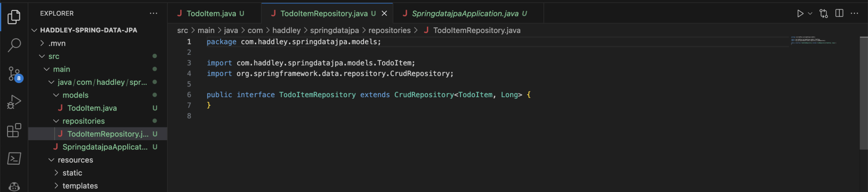Viewport: 868px width, 192px height.
Task: Open the run dropdown arrow
Action: 810,14
